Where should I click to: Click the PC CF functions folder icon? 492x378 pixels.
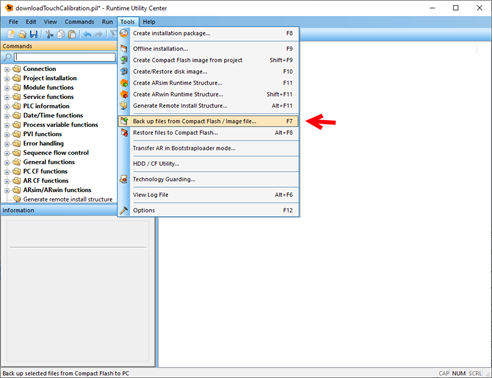tap(17, 171)
